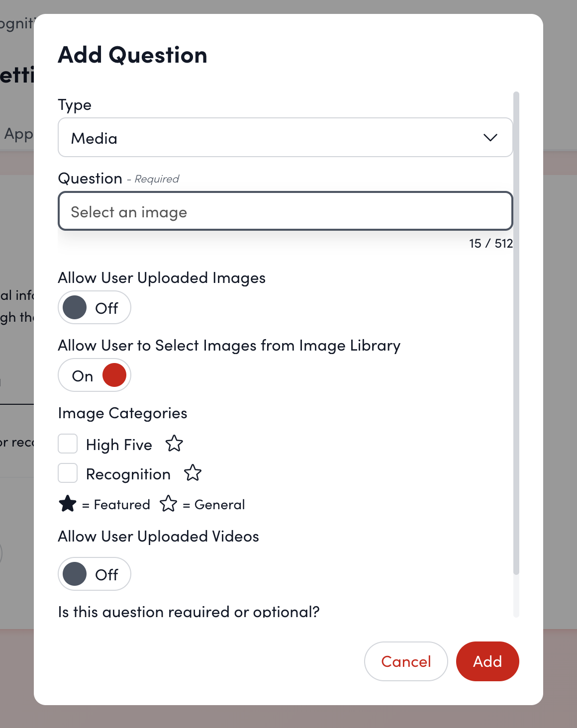Click the High Five label text
Image resolution: width=577 pixels, height=728 pixels.
click(x=119, y=445)
